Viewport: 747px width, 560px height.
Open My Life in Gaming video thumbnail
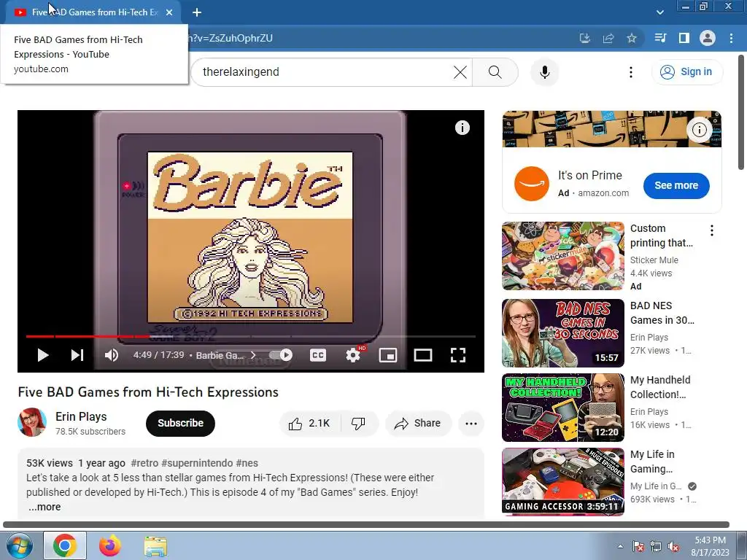[562, 482]
